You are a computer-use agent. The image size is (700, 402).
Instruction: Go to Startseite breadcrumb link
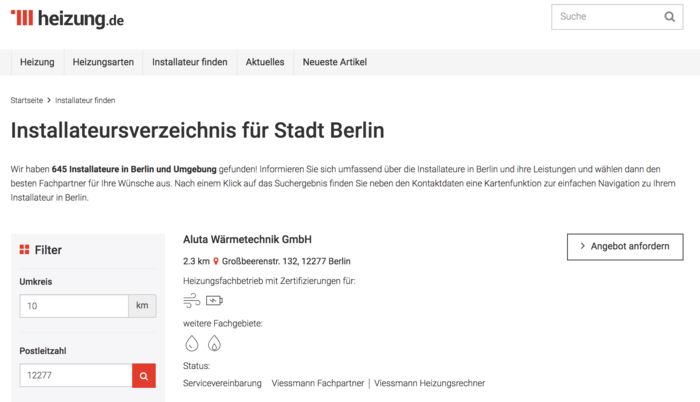click(27, 100)
